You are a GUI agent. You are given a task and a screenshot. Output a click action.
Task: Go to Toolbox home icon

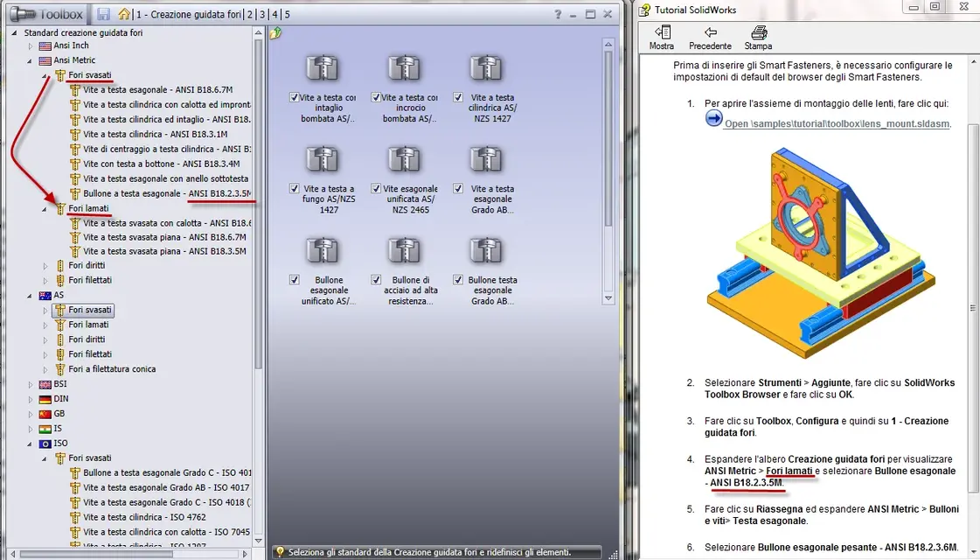[124, 14]
